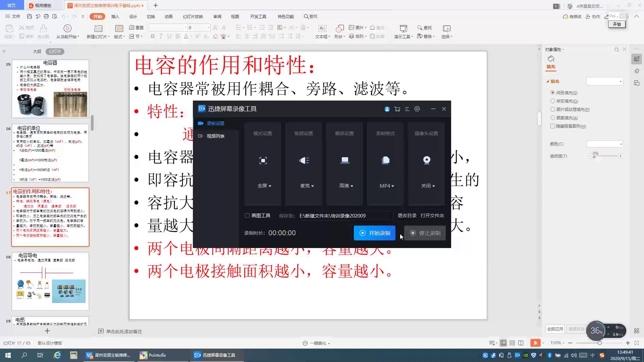Click the fullscreen mode icon in recorder
Viewport: 644px width, 362px height.
263,161
